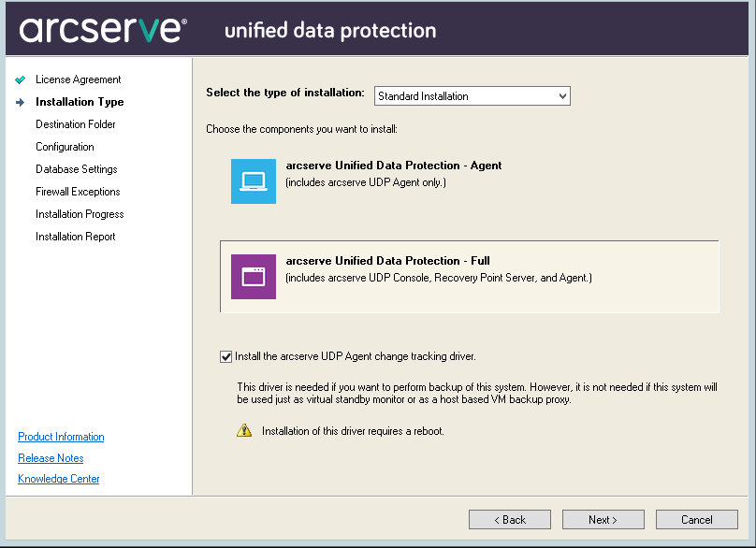Click the arcserve logo in header
Screen dimensions: 756x548
coord(102,29)
